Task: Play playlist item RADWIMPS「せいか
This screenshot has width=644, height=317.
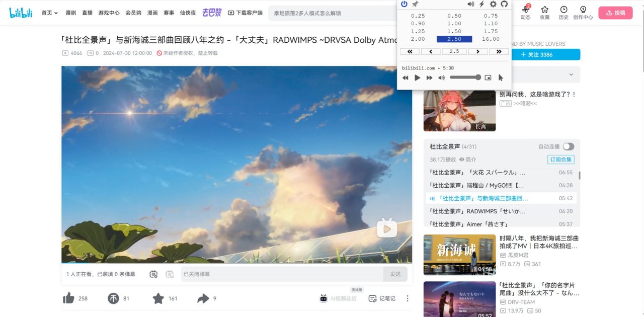Action: click(501, 211)
